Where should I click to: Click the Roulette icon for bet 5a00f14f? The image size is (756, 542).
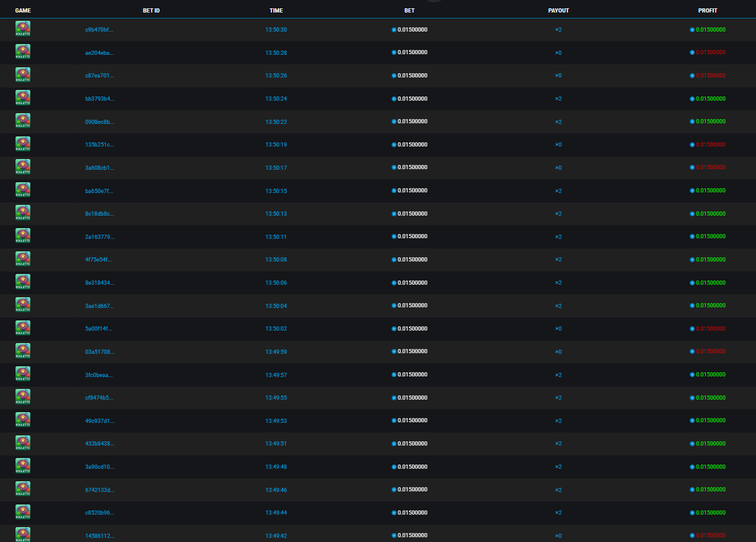23,328
